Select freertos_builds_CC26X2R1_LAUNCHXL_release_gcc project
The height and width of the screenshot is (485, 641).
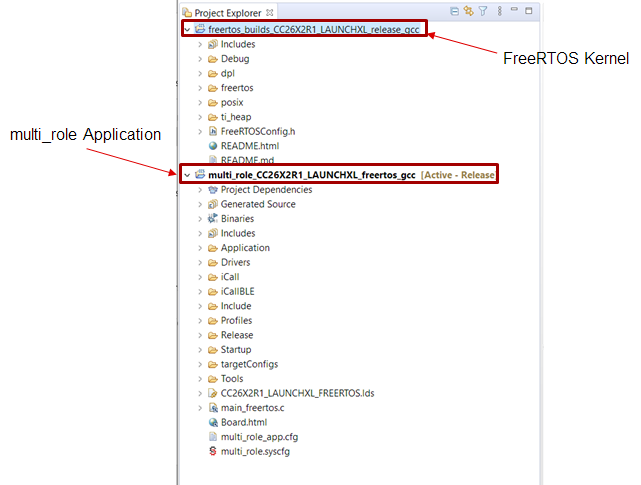[313, 30]
